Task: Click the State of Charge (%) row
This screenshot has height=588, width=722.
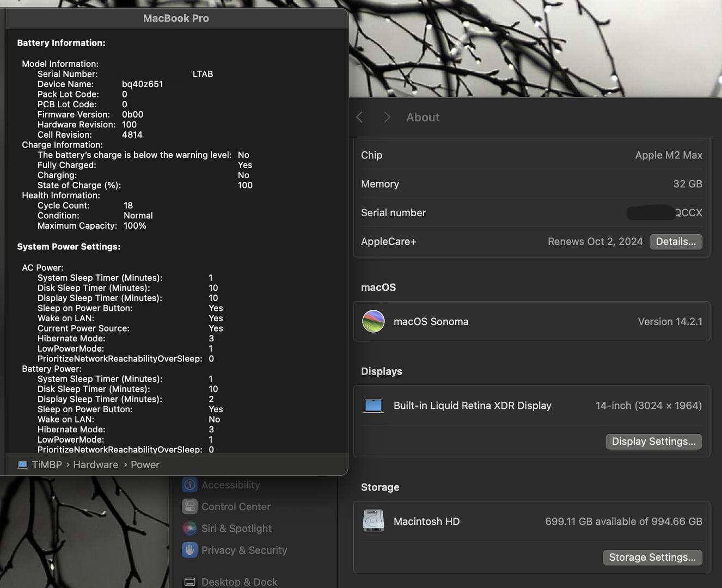Action: [x=145, y=185]
